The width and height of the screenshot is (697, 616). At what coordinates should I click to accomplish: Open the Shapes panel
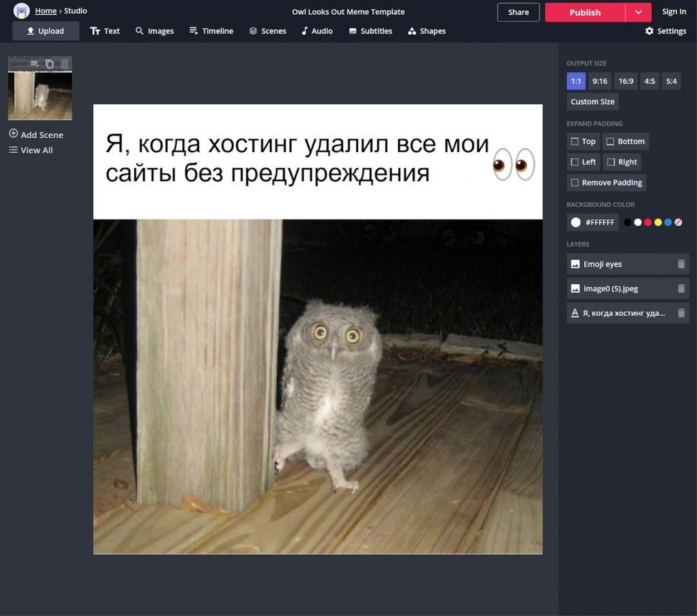pyautogui.click(x=427, y=30)
